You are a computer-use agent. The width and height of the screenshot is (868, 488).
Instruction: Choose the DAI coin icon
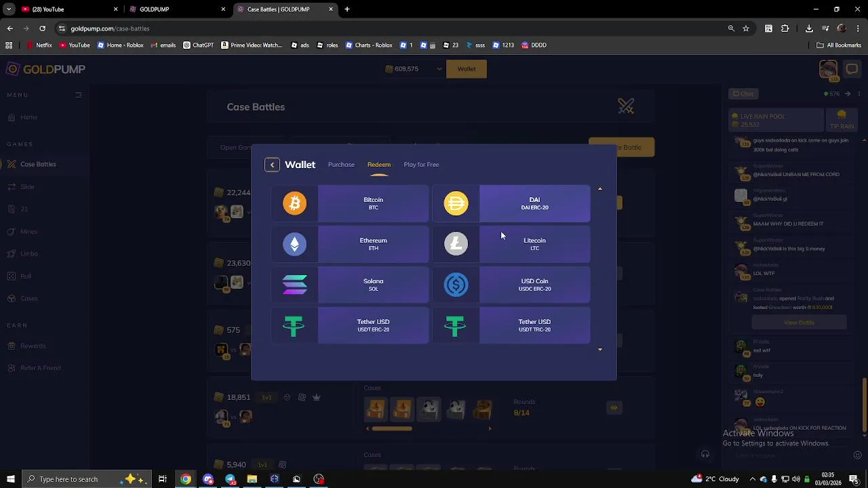click(456, 203)
